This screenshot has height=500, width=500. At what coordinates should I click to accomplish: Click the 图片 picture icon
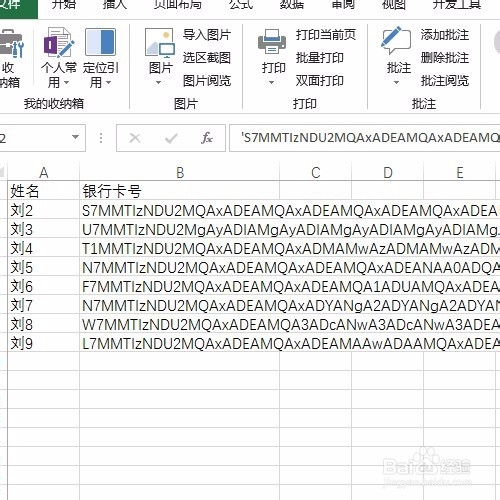(x=160, y=42)
